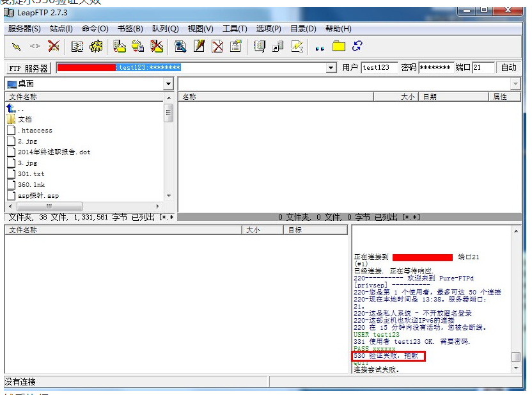This screenshot has width=532, height=395.
Task: Click the yellow folder toolbar icon
Action: pyautogui.click(x=339, y=46)
